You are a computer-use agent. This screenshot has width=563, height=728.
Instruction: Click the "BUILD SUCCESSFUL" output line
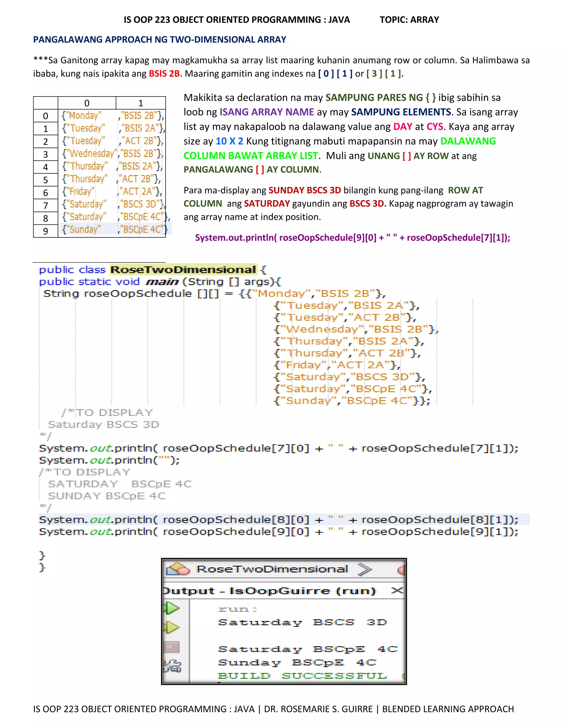302,676
